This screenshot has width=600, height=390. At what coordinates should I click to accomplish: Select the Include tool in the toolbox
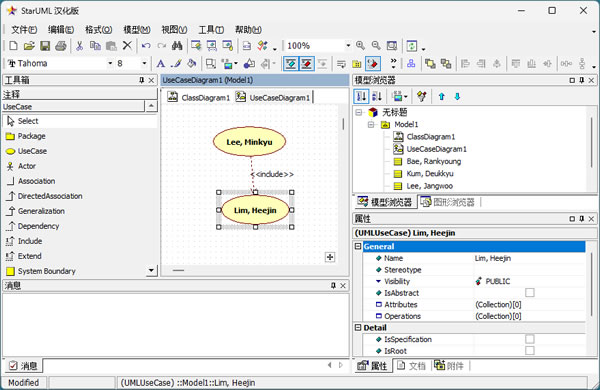79,241
